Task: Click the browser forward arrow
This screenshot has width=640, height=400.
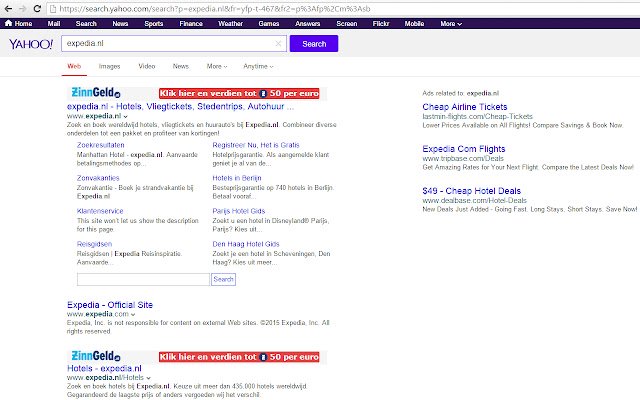Action: [x=23, y=9]
